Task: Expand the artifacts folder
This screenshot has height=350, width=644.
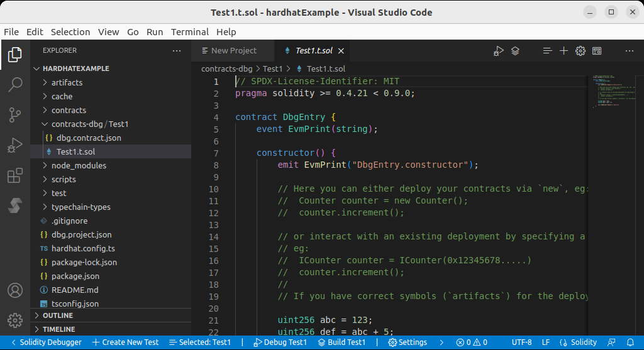Action: 67,82
